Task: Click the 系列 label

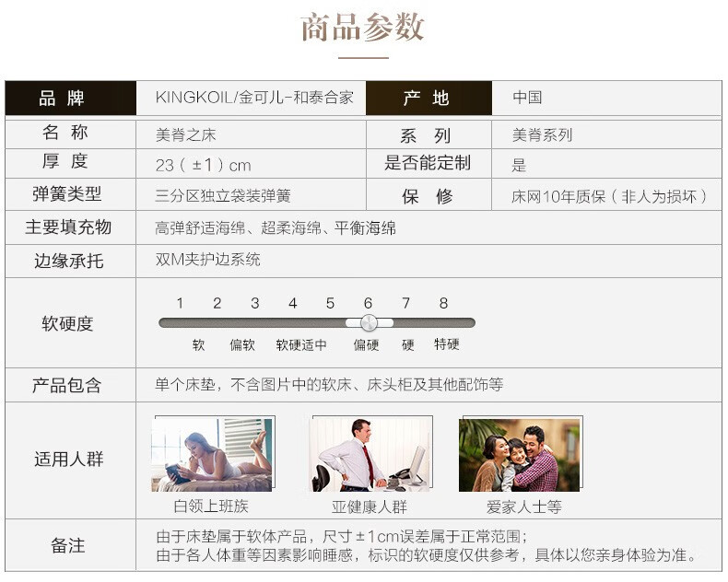Action: [x=426, y=136]
